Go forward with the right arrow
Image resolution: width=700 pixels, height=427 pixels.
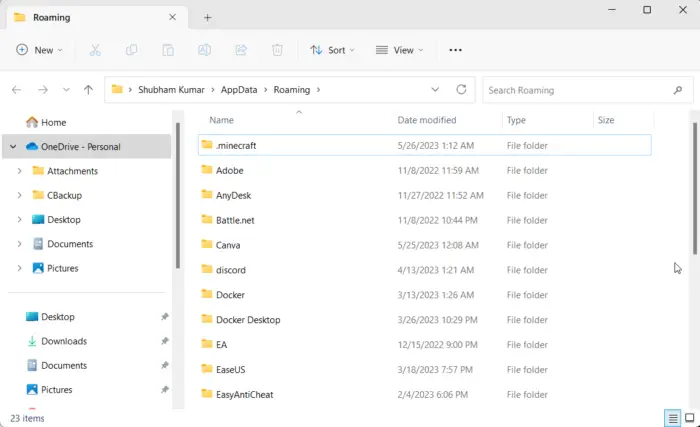pos(43,90)
